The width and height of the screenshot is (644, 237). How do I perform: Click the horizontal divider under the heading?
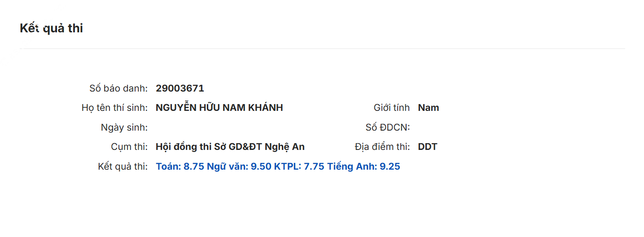(x=322, y=48)
